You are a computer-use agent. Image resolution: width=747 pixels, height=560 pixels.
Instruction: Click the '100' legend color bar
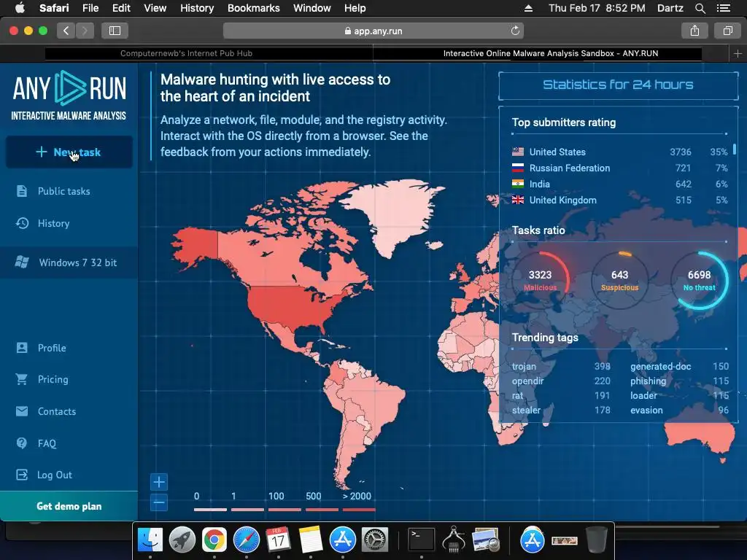tap(285, 510)
